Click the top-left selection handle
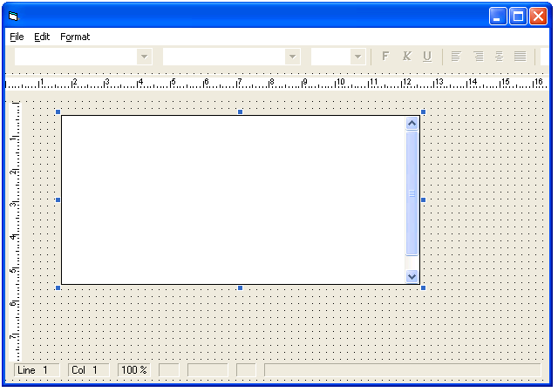This screenshot has height=392, width=558. point(58,112)
